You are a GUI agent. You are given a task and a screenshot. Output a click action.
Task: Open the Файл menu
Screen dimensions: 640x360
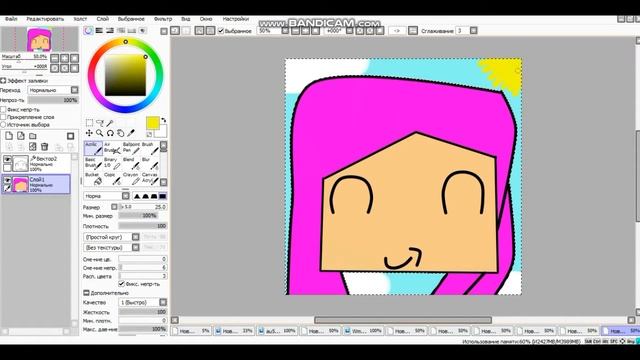pos(11,19)
